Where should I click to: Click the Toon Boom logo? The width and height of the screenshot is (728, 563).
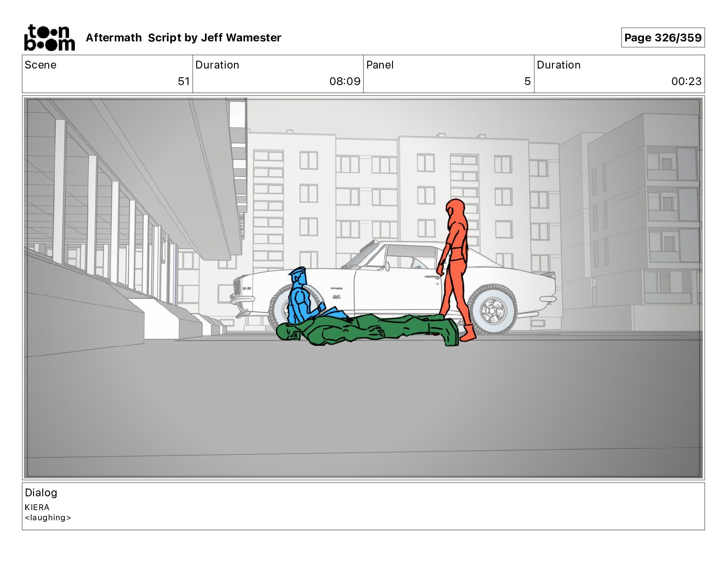click(49, 38)
